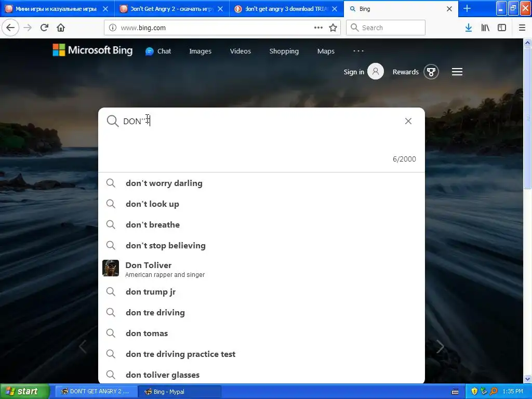Click the security shield tray icon
This screenshot has height=399, width=532.
[x=474, y=392]
